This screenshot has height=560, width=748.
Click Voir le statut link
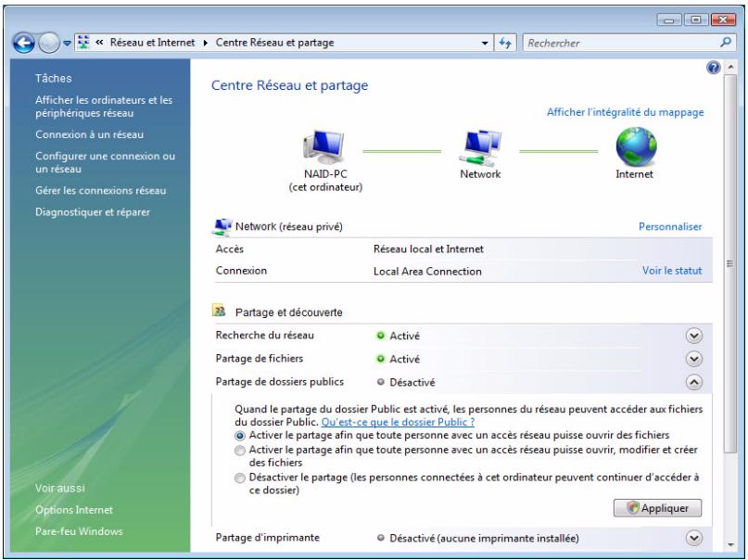(672, 271)
